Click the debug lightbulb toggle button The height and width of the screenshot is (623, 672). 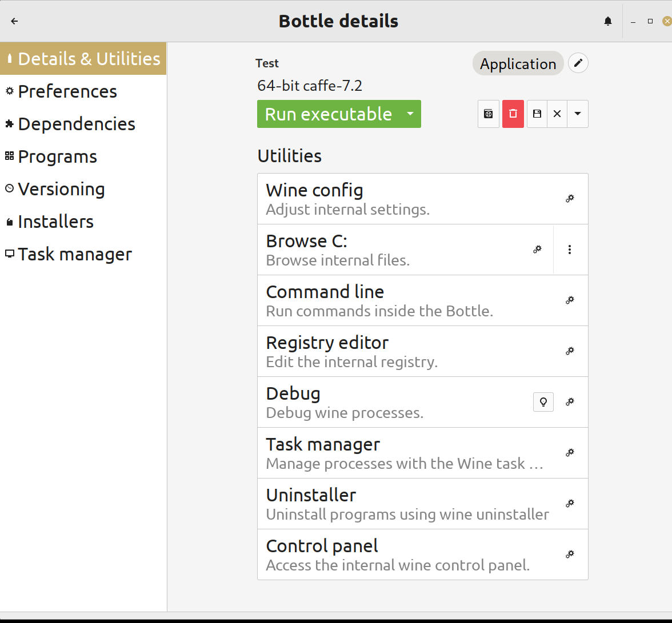(x=543, y=401)
